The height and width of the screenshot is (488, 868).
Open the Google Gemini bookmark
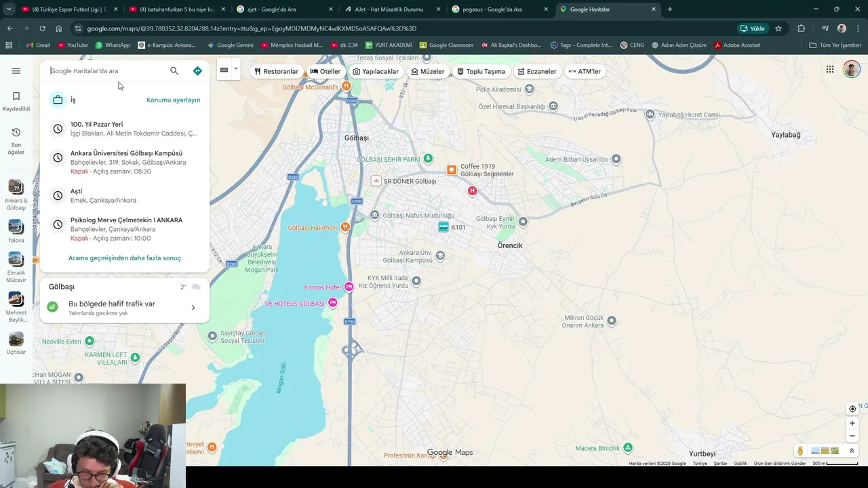(x=231, y=45)
